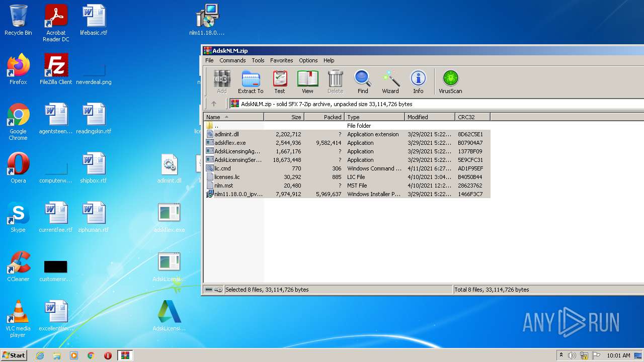Select the ziphuman.rtf desktop file
Viewport: 644px width, 362px height.
coord(94,217)
